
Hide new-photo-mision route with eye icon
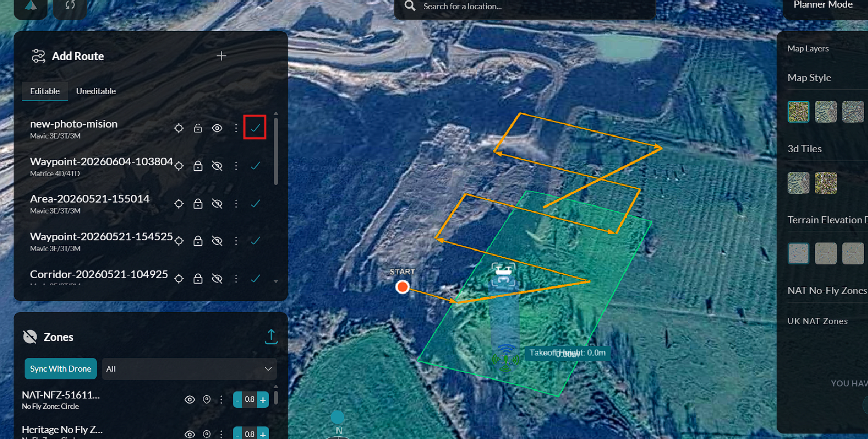point(217,128)
